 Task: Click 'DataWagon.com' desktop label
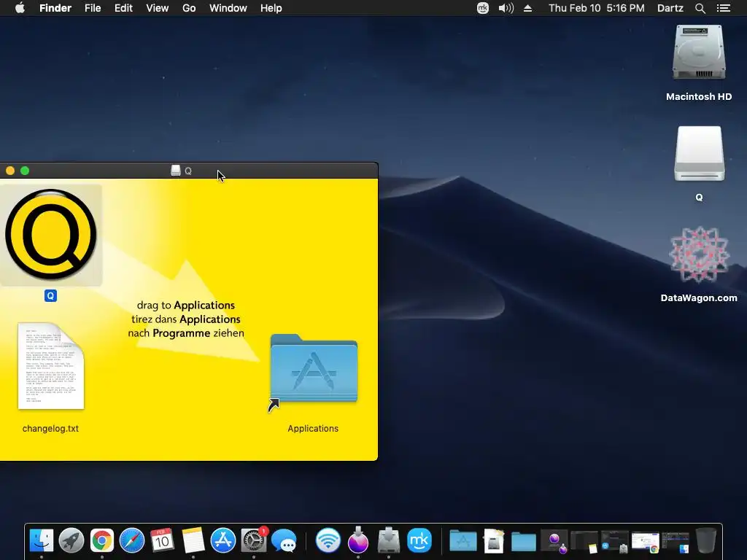click(x=699, y=298)
